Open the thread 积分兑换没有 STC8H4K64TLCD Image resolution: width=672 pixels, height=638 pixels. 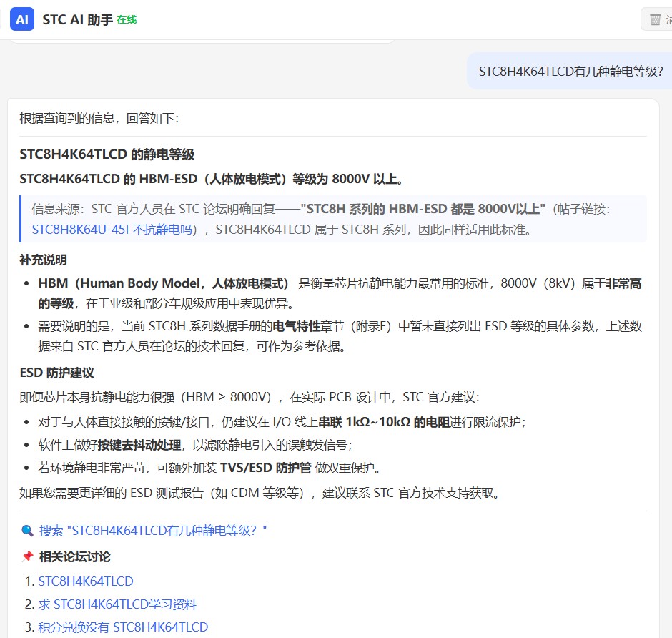pos(123,627)
